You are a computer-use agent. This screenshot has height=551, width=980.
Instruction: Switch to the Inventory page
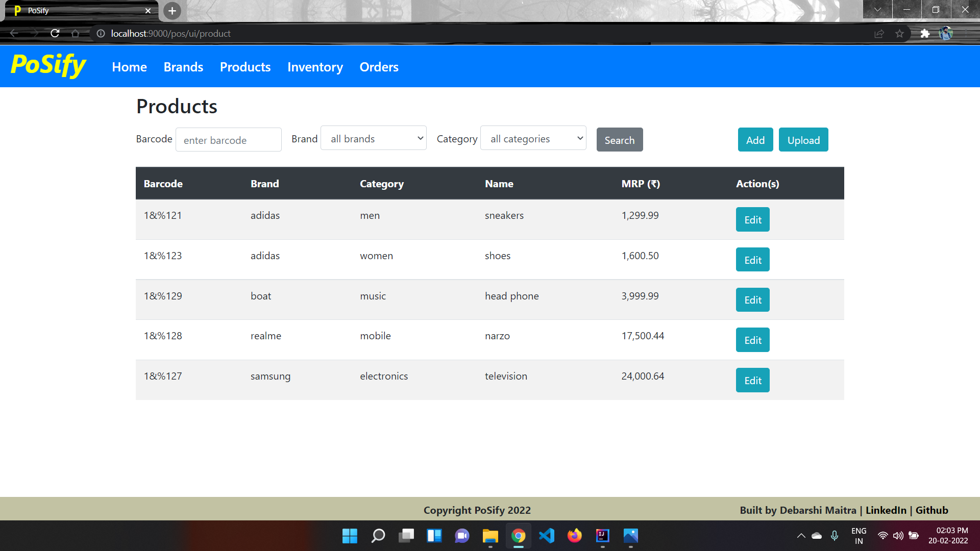coord(314,67)
